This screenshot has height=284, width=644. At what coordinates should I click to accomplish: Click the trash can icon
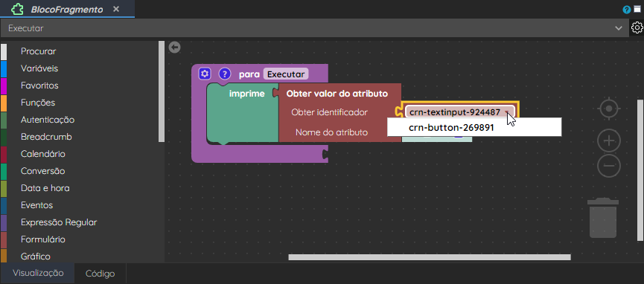603,218
